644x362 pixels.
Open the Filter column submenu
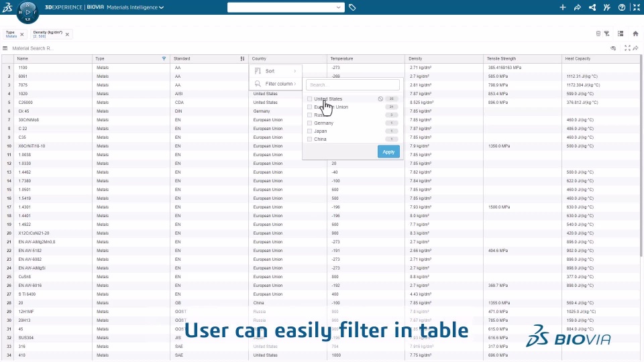(275, 84)
